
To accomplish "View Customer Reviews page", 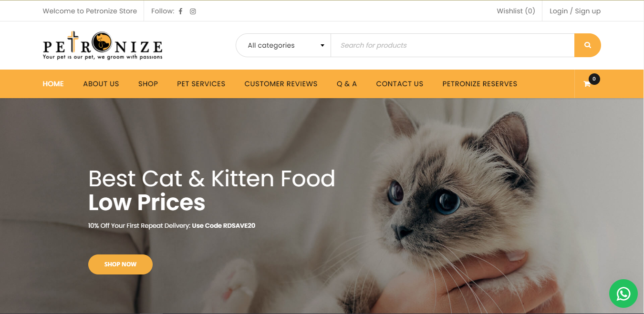I will click(281, 84).
